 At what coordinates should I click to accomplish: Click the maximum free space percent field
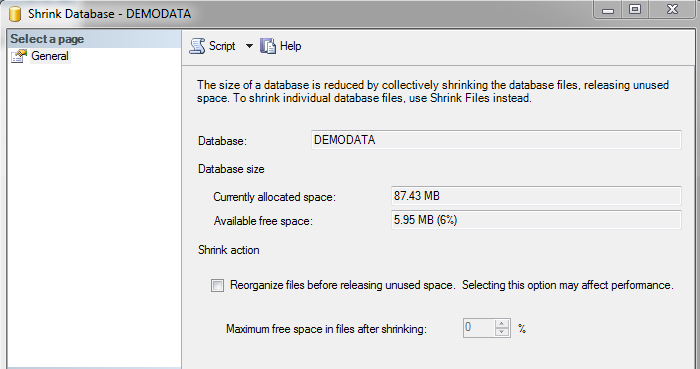pyautogui.click(x=479, y=328)
